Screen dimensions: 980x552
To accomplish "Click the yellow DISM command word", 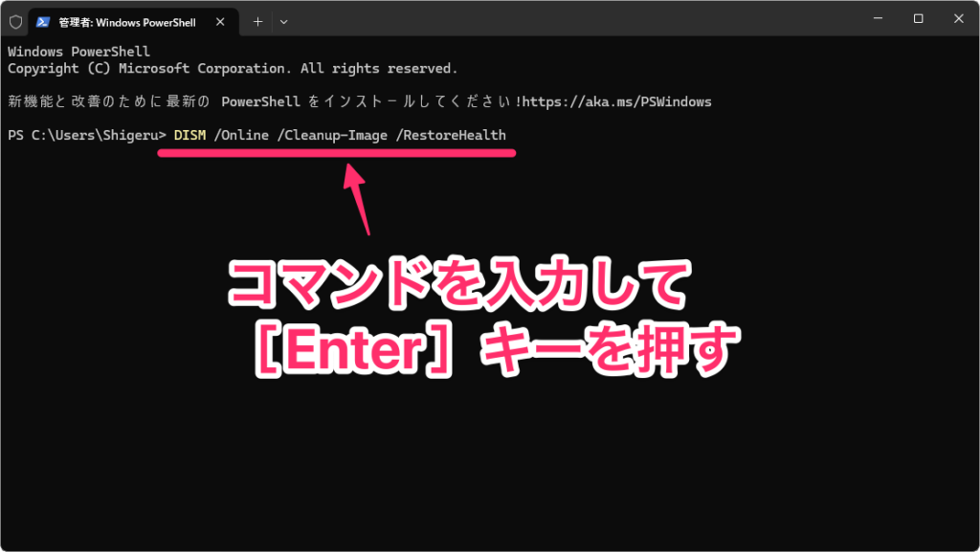I will point(189,135).
